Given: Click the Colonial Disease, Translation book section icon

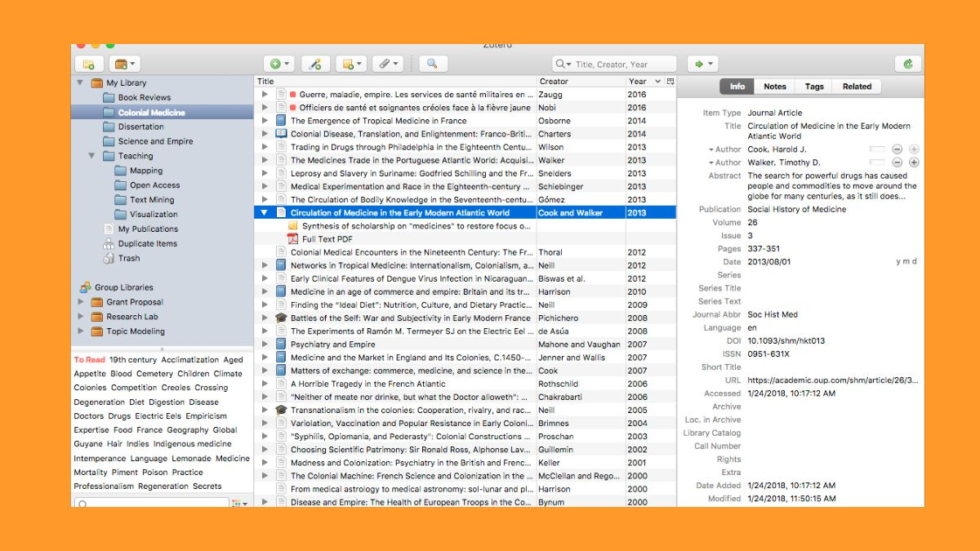Looking at the screenshot, I should point(281,134).
